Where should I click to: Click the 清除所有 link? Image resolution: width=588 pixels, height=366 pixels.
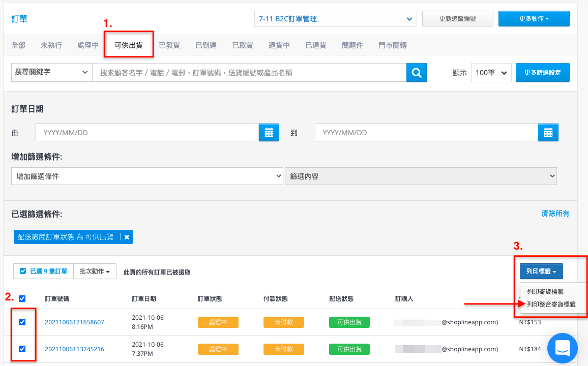point(555,213)
